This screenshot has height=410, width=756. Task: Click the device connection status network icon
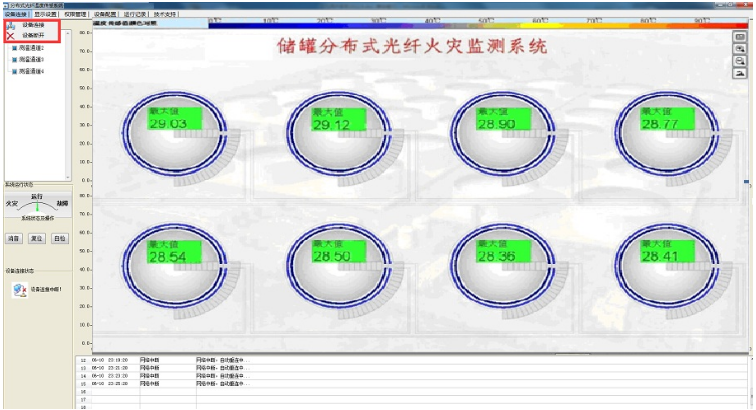click(18, 289)
